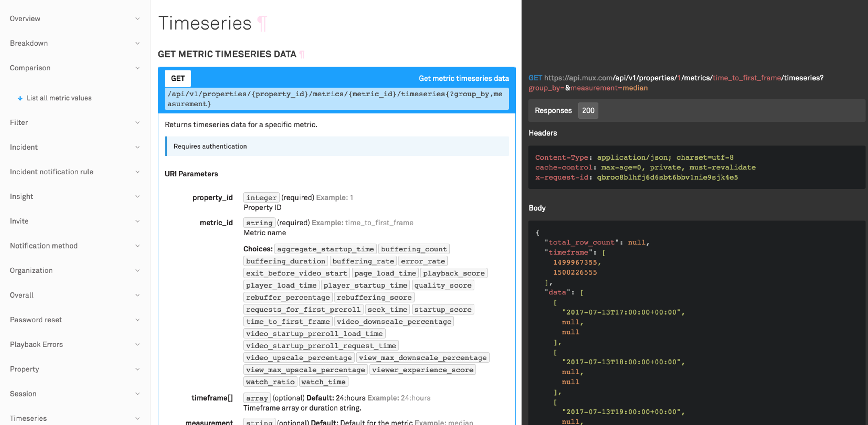
Task: Expand the Incident section chevron
Action: tap(137, 147)
